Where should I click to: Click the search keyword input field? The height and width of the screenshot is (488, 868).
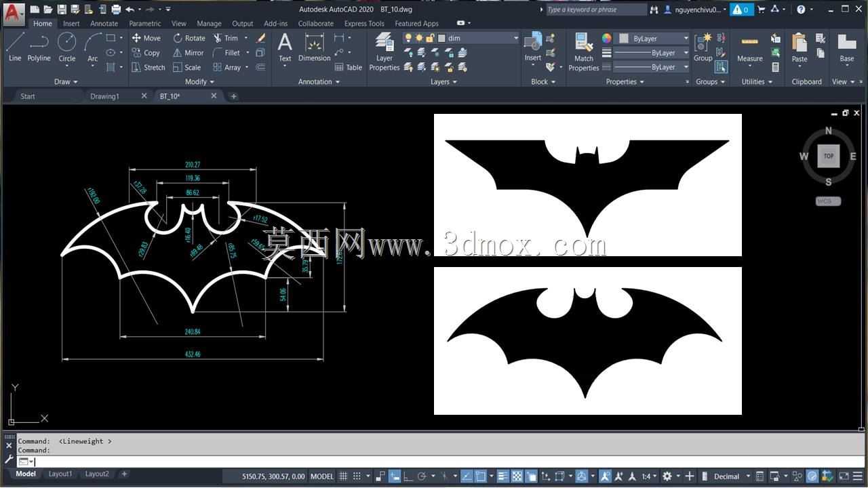tap(596, 9)
